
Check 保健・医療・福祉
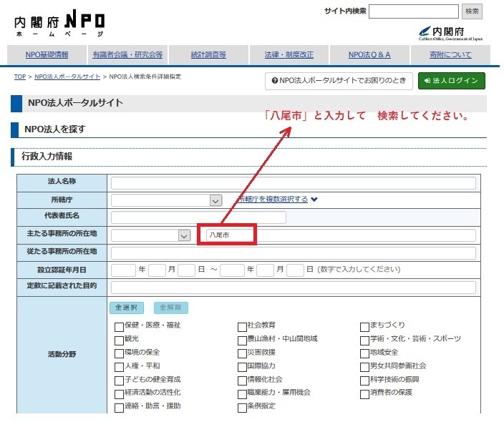click(x=120, y=327)
